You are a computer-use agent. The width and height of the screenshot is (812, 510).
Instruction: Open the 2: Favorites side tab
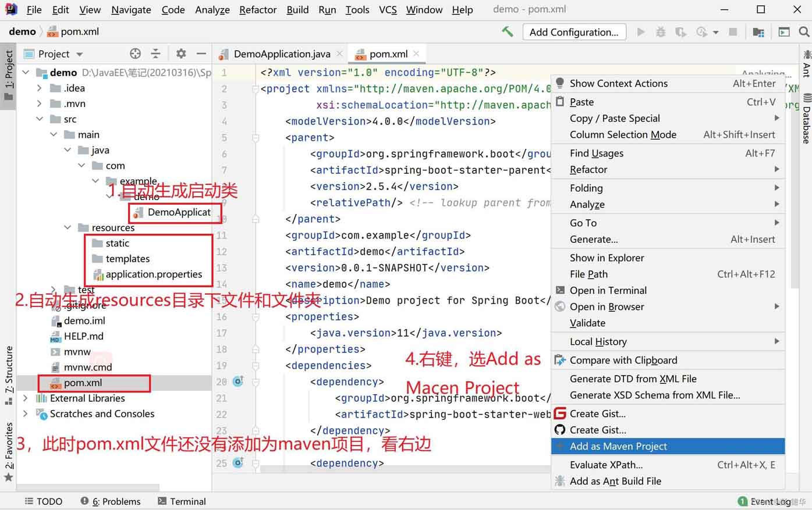[8, 452]
